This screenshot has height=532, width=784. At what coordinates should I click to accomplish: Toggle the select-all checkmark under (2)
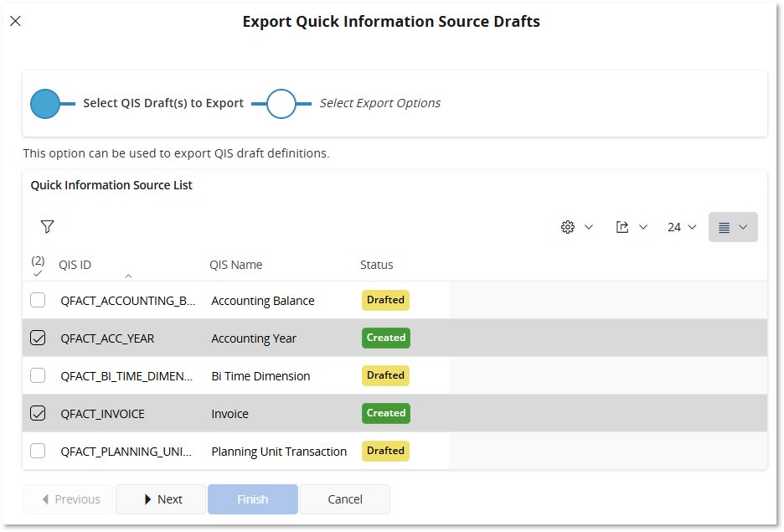[x=38, y=273]
